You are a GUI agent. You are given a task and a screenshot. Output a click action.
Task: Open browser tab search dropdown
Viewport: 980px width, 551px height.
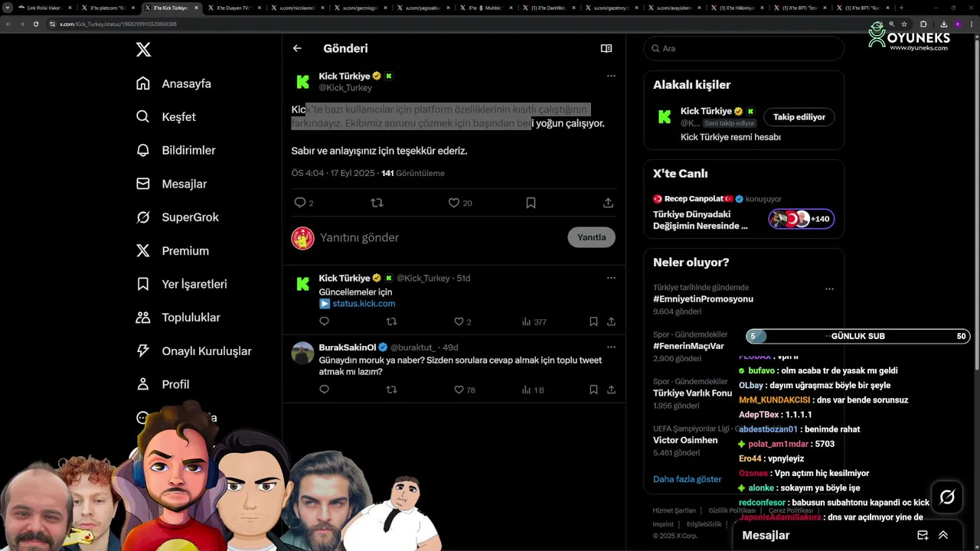pyautogui.click(x=8, y=8)
